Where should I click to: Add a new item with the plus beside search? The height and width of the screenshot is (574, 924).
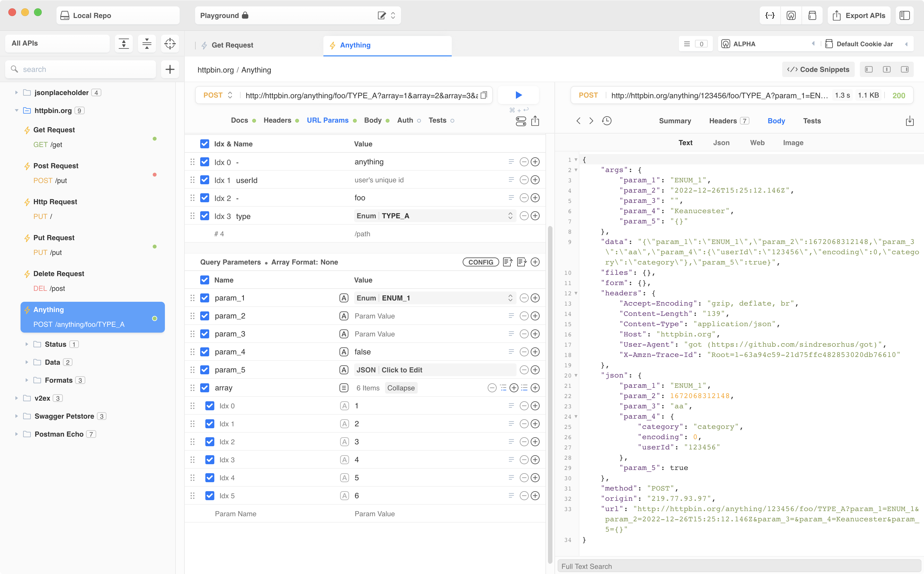click(170, 69)
